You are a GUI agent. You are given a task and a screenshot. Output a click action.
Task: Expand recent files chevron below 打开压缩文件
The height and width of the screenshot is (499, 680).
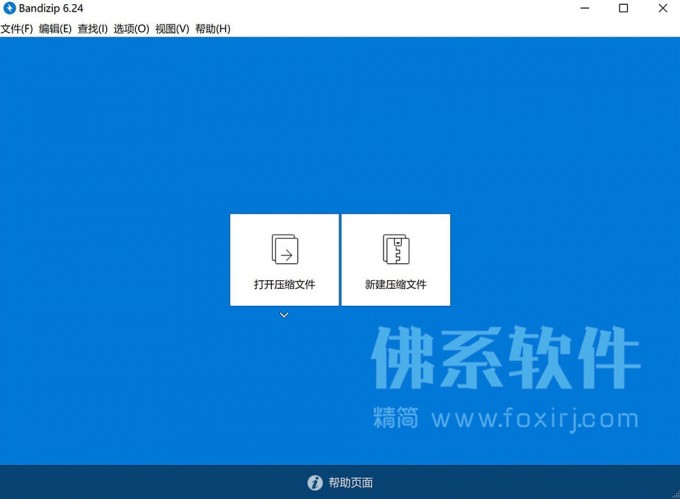tap(284, 315)
